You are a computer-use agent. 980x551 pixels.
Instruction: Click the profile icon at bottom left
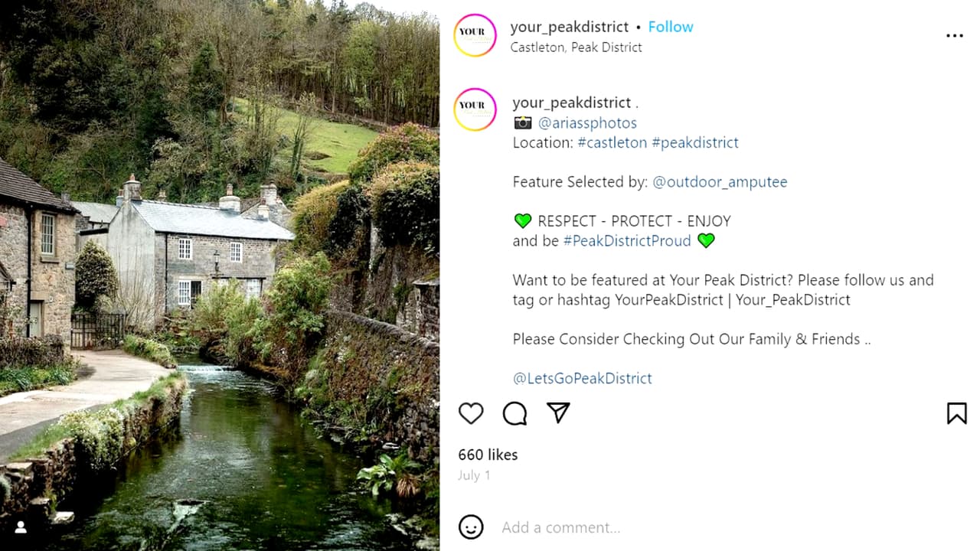tap(21, 527)
